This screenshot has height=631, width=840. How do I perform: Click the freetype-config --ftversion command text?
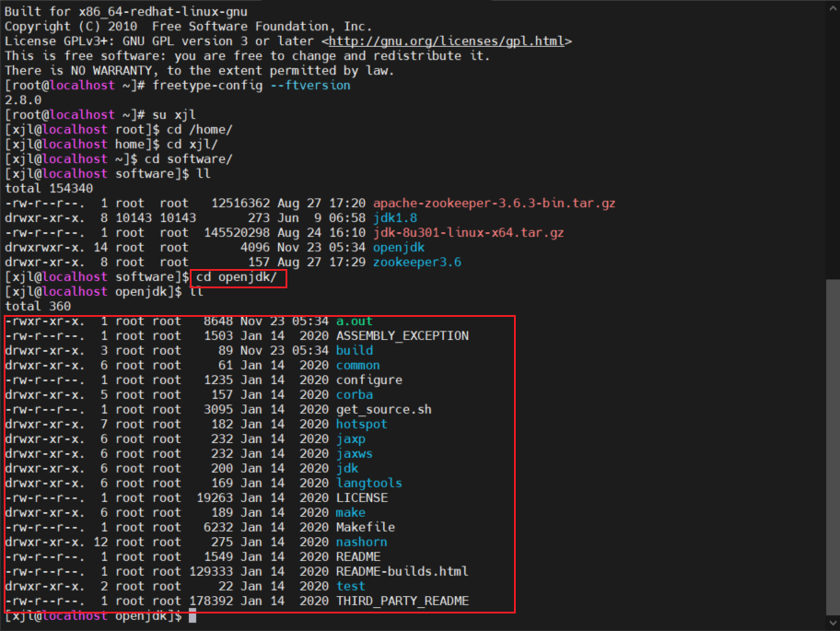pos(251,86)
